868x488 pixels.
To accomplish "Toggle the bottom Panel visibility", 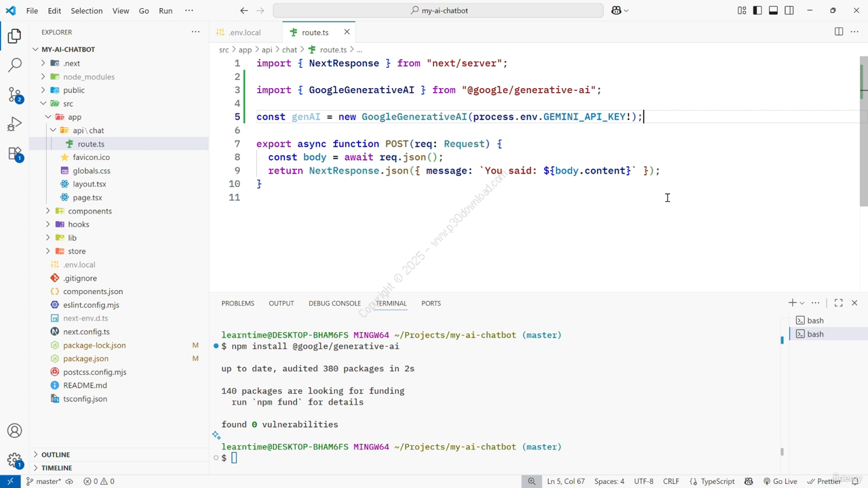I will [773, 10].
